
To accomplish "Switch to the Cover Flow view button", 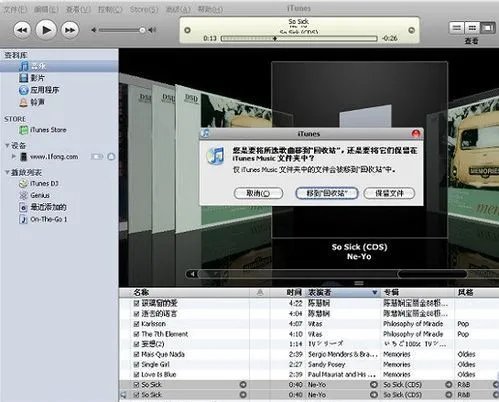I will pyautogui.click(x=487, y=28).
